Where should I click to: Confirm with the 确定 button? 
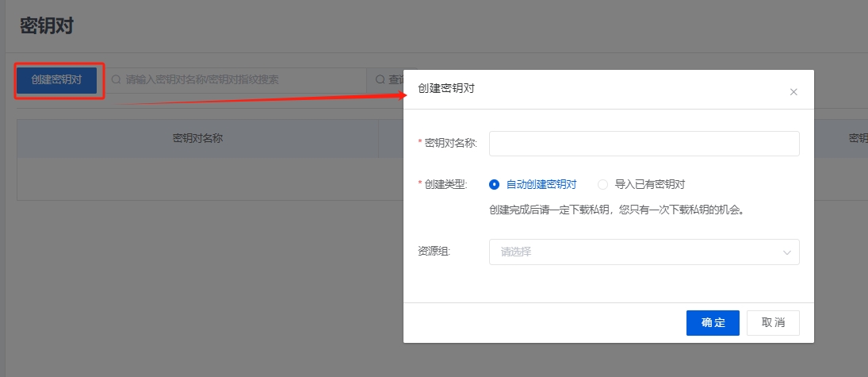point(713,323)
